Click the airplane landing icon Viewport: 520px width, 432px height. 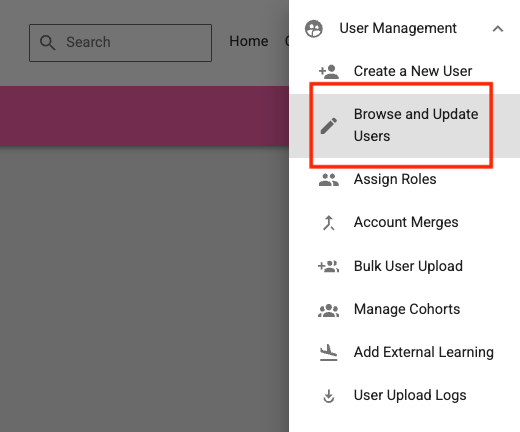[x=329, y=353]
